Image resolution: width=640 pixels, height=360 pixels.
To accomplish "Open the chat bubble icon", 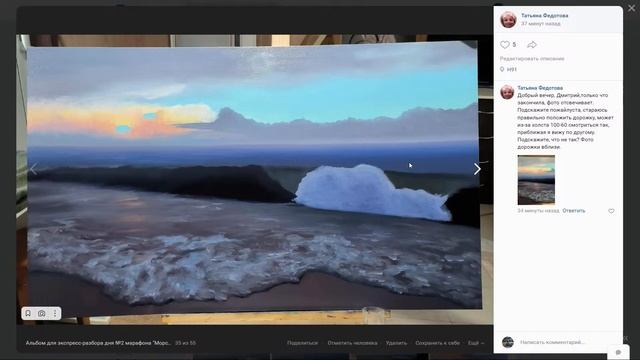I will pos(618,352).
